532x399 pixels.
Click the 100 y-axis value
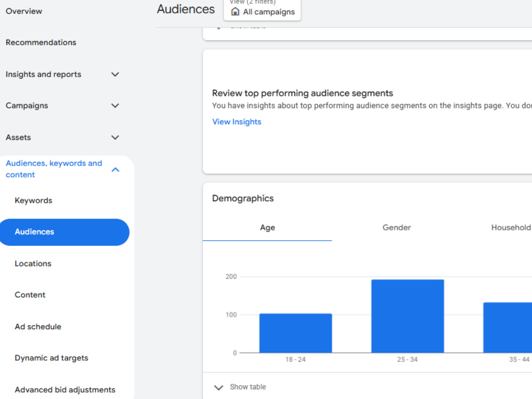point(231,314)
